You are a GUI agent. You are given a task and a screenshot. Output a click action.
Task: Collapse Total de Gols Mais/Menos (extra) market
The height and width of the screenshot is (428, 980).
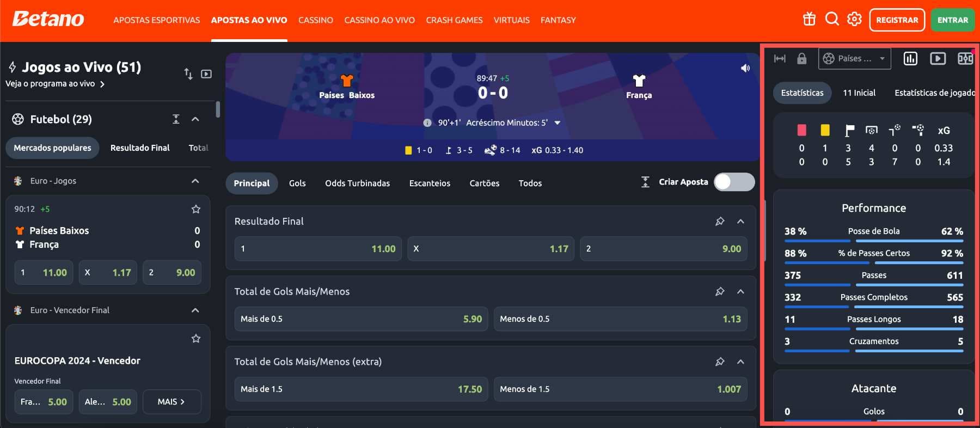[740, 362]
